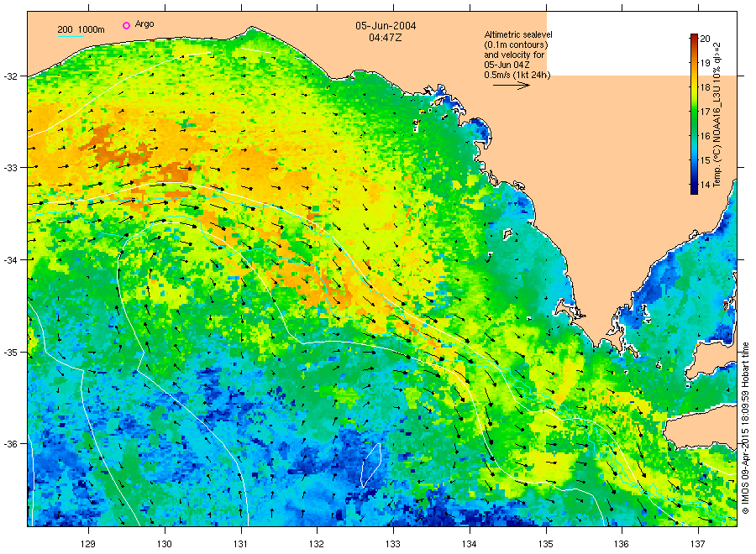Click latitude label -36
The image size is (756, 554).
click(x=11, y=444)
